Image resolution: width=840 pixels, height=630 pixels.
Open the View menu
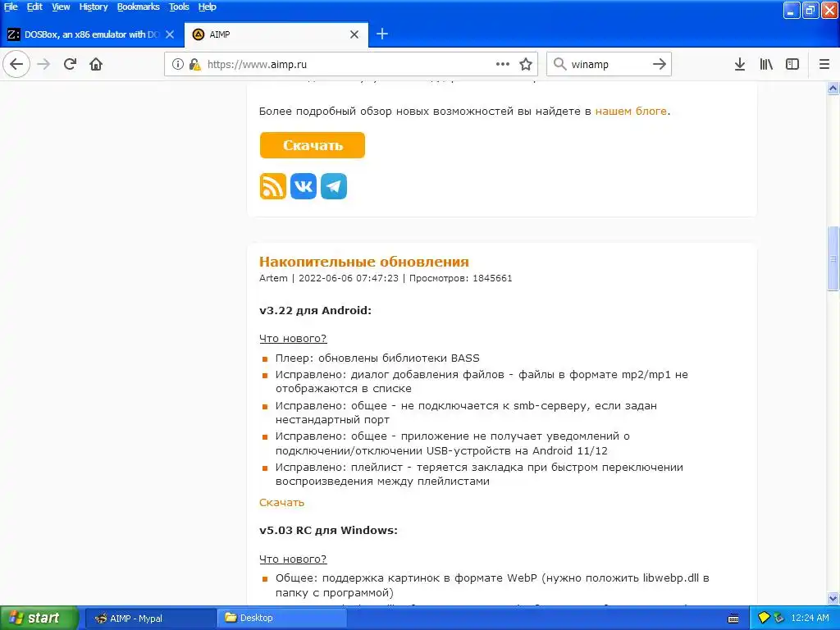(x=61, y=7)
